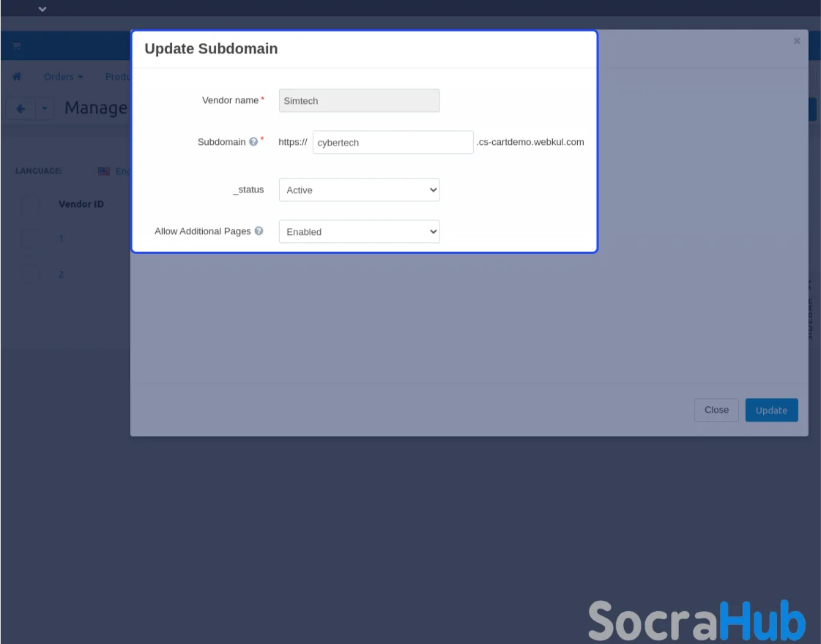This screenshot has height=644, width=821.
Task: Click the US flag language selector
Action: tap(104, 171)
